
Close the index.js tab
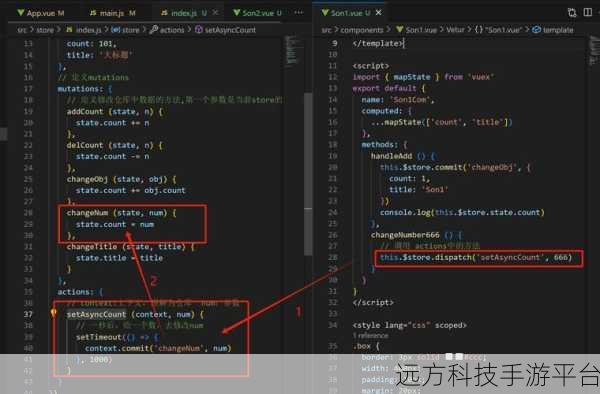click(x=215, y=13)
